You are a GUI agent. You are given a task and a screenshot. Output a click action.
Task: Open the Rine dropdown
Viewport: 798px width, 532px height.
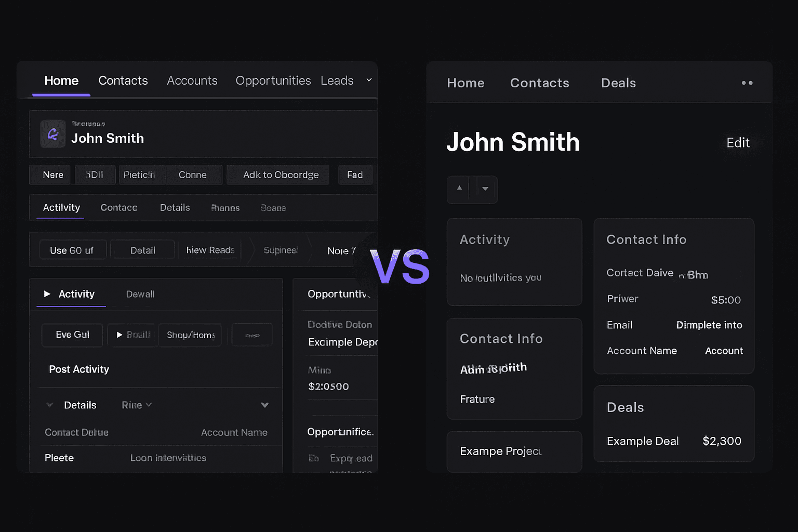136,405
